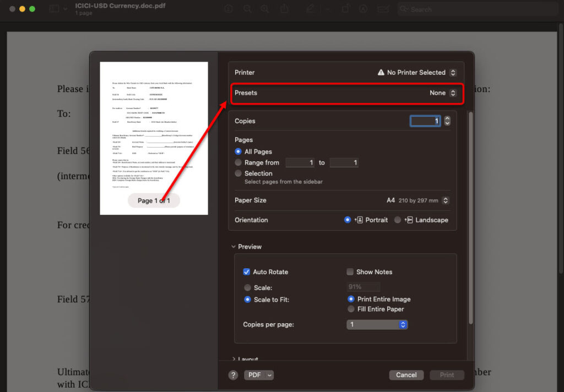Click the No Printer warning triangle icon
Image resolution: width=564 pixels, height=392 pixels.
tap(381, 72)
